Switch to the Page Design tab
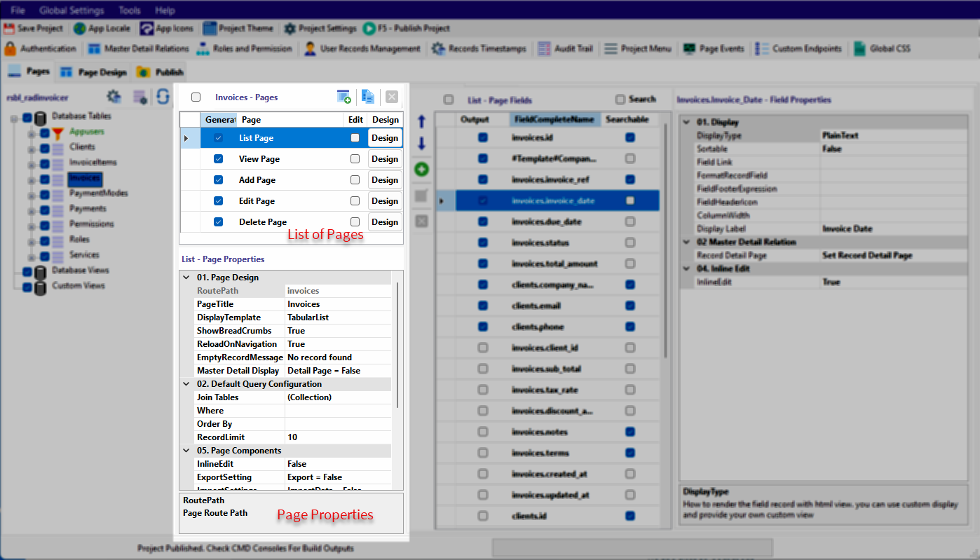The image size is (980, 560). [93, 72]
